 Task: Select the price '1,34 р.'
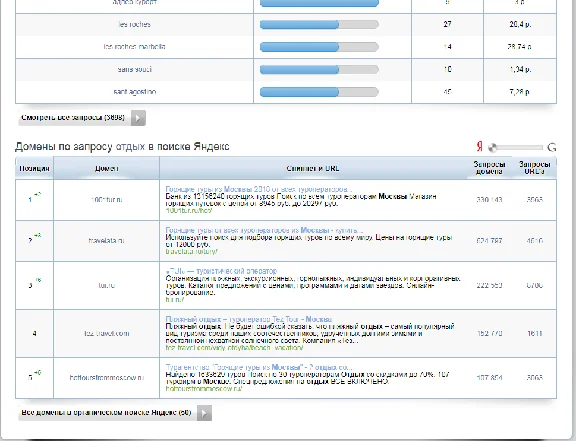520,69
